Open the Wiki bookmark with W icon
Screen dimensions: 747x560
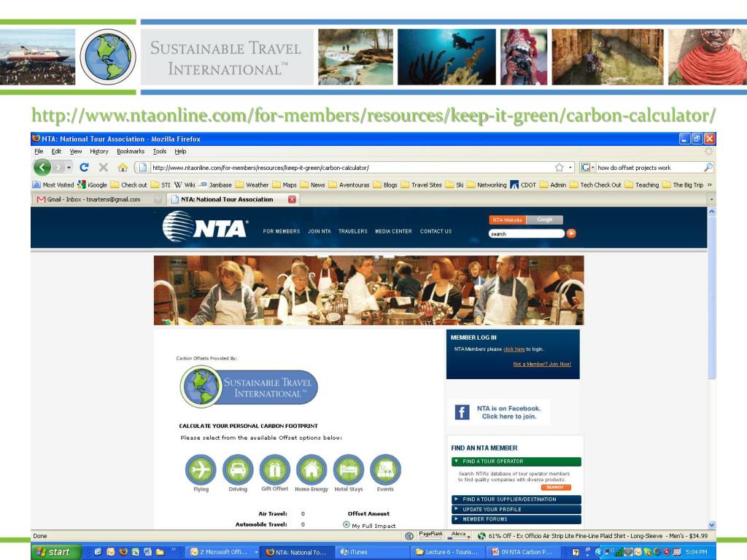tap(185, 184)
